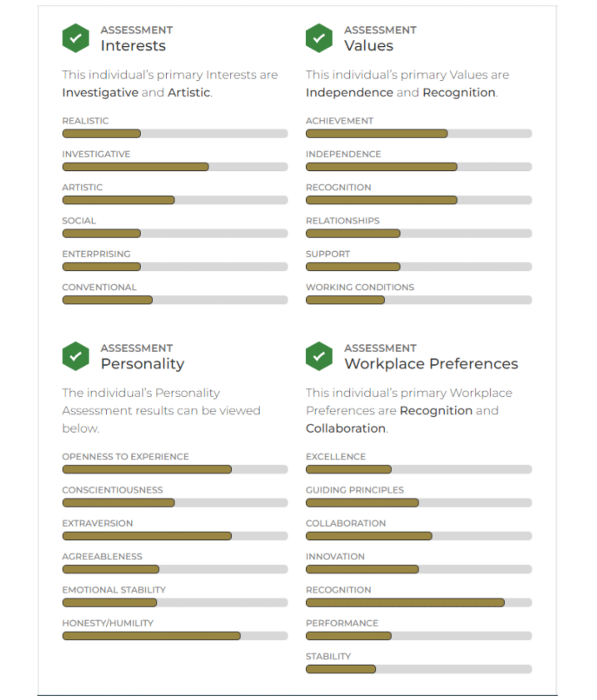This screenshot has width=597, height=700.
Task: Click the bold word Independence in Values summary
Action: coord(350,92)
